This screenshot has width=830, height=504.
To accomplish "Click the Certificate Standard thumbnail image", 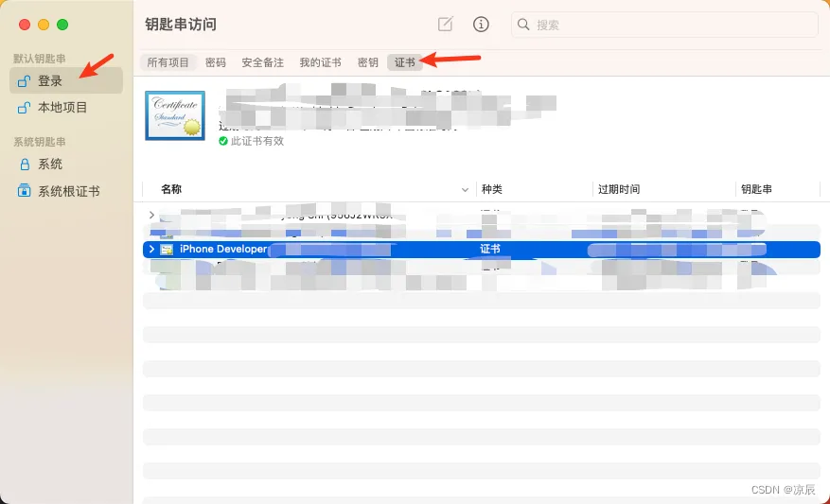I will pyautogui.click(x=175, y=115).
